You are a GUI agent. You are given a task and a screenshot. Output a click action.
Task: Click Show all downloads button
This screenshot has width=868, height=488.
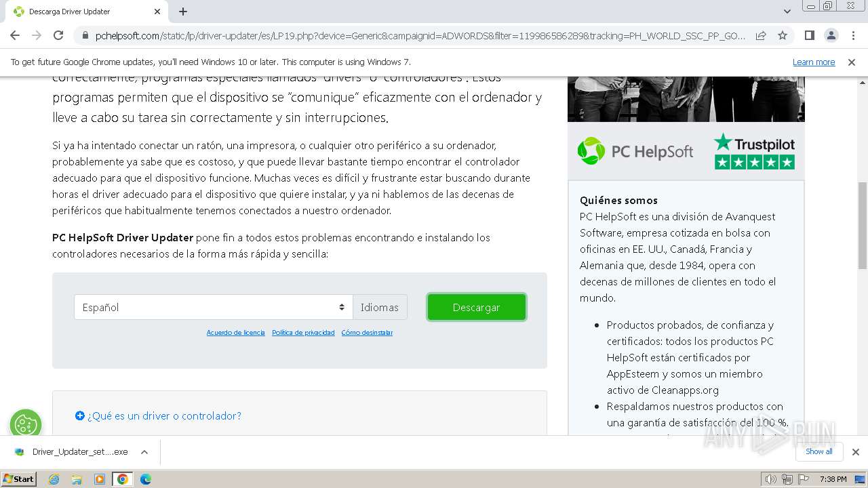click(x=818, y=451)
